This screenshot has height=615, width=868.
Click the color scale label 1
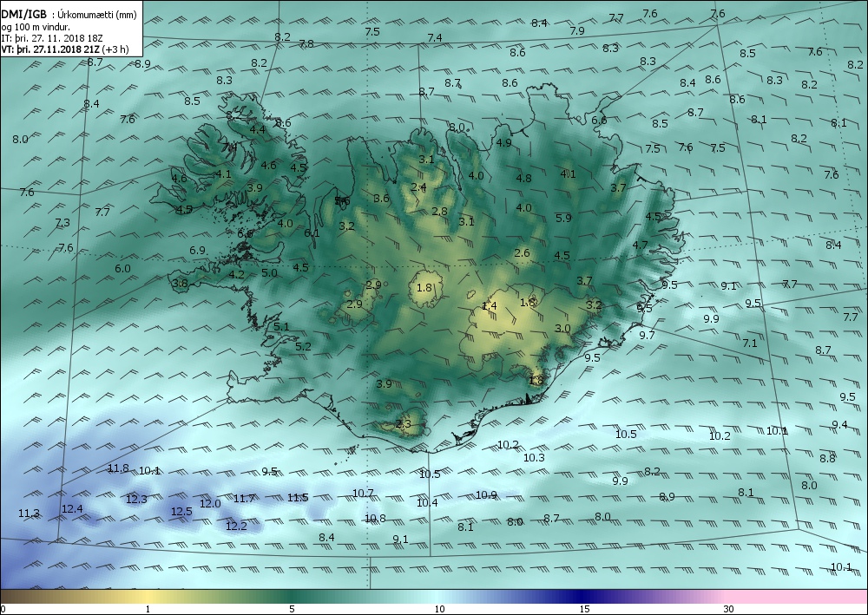tap(148, 610)
